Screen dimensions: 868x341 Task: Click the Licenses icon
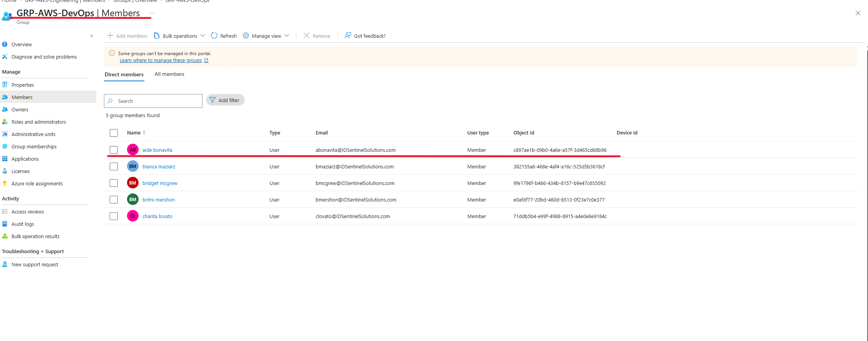5,171
